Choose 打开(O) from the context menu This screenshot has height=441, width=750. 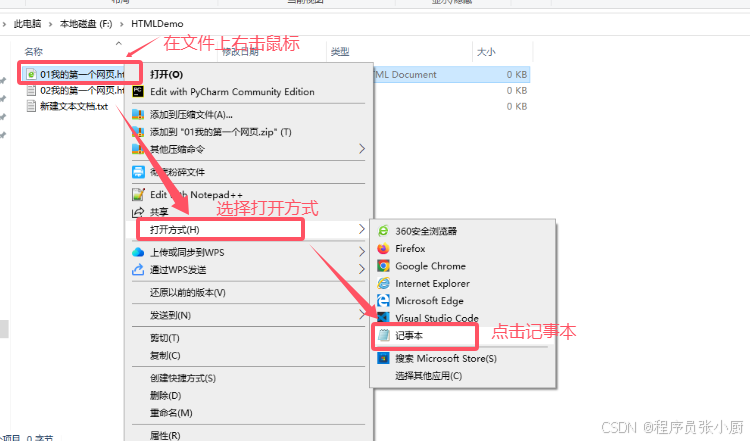248,74
